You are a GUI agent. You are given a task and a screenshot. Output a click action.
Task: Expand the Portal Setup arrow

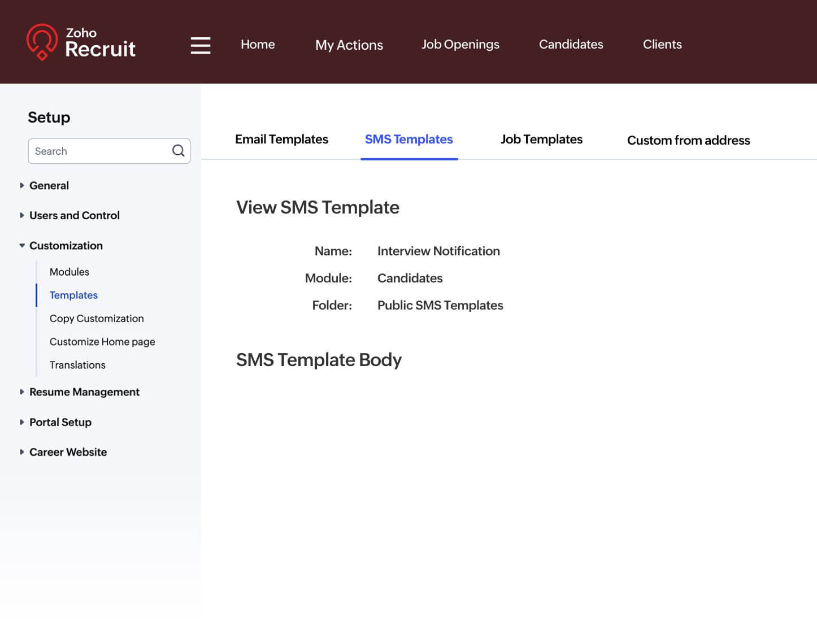(22, 422)
